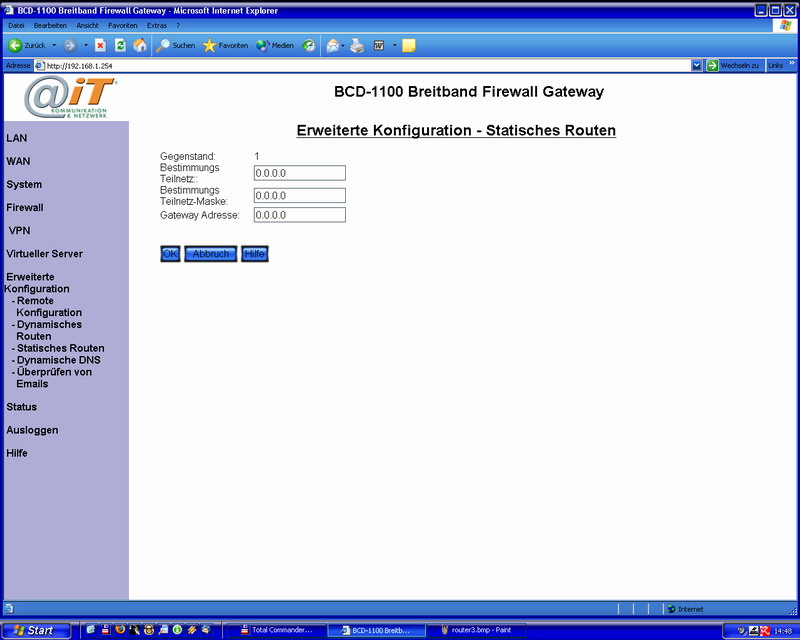The height and width of the screenshot is (640, 800).
Task: Switch to BCD-1100 Breitb... taskbar button
Action: 376,630
